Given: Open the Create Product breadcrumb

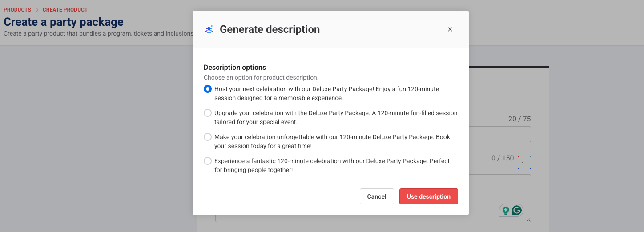Looking at the screenshot, I should [65, 10].
